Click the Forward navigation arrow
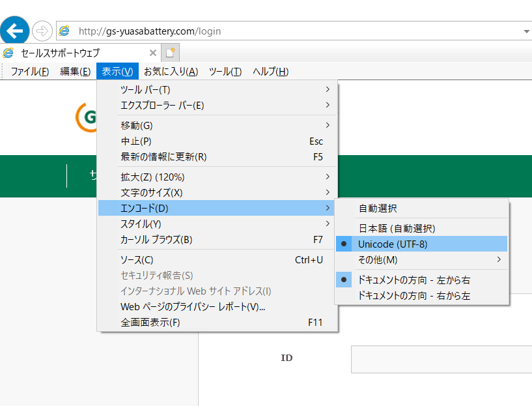 click(42, 31)
